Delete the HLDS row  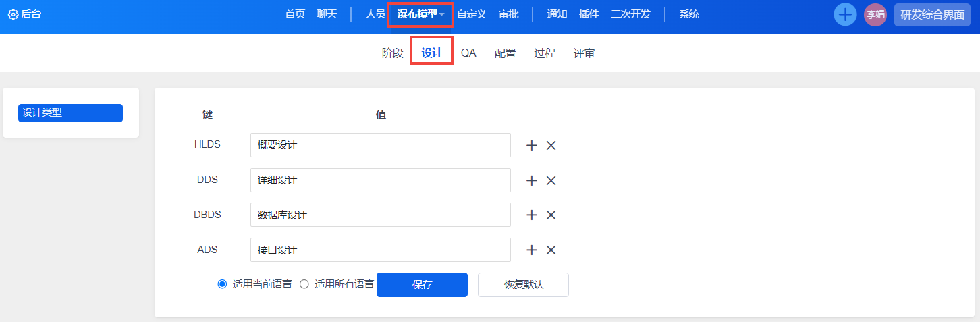[551, 145]
